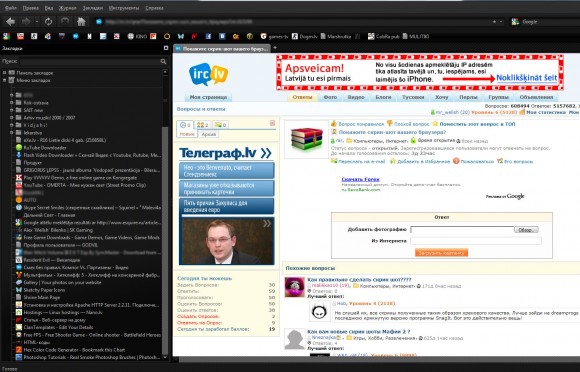Click 'Переслать на e-mail' envelope link
Screen dimensions: 580x372
click(x=358, y=161)
